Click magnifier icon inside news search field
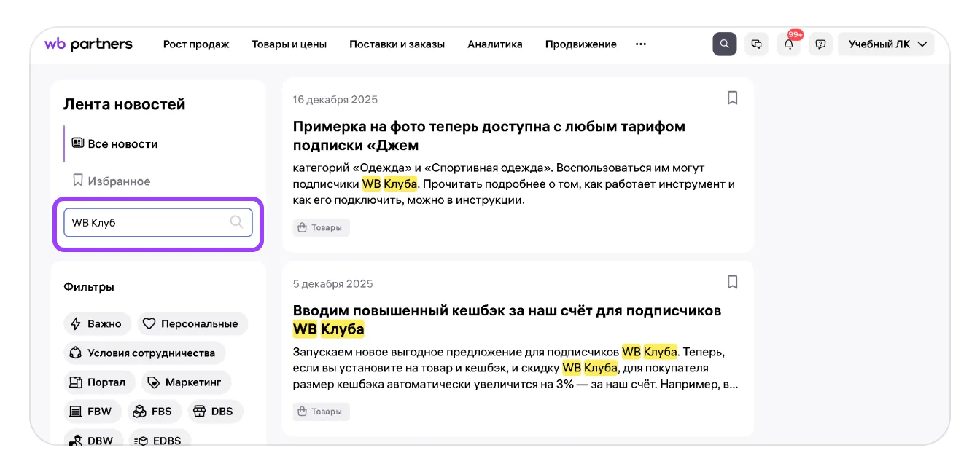Screen dimensions: 980x472 (236, 222)
